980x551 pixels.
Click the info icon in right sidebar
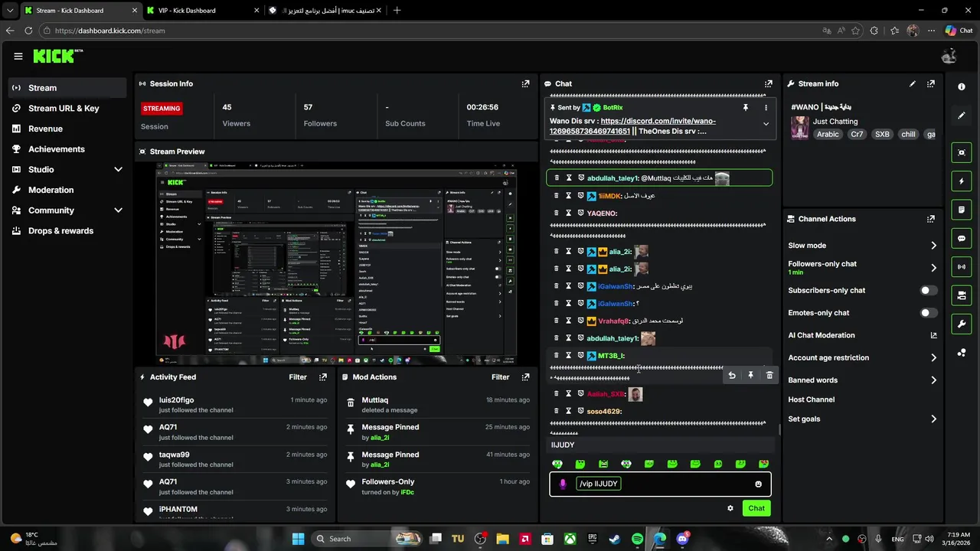tap(962, 86)
